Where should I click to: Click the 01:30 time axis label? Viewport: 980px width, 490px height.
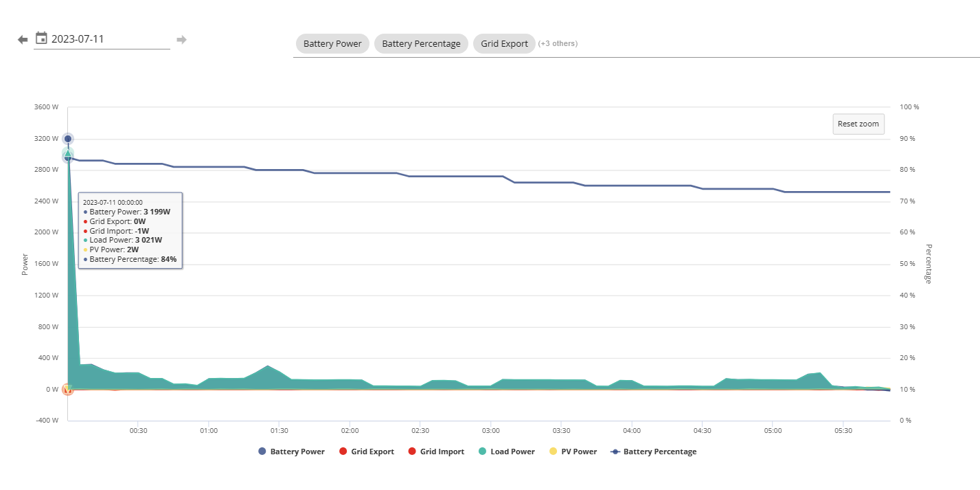(279, 431)
